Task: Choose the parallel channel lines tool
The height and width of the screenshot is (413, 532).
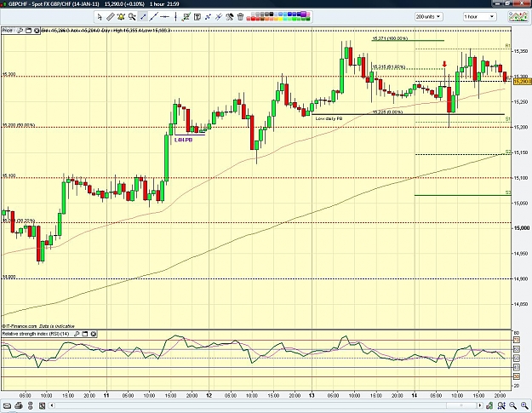Action: point(219,17)
